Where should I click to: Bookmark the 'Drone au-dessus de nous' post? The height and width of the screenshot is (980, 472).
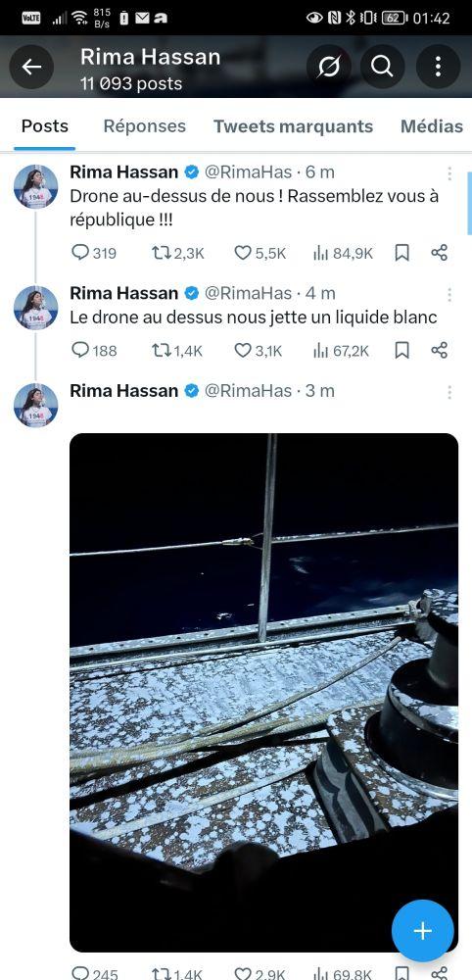click(x=402, y=253)
